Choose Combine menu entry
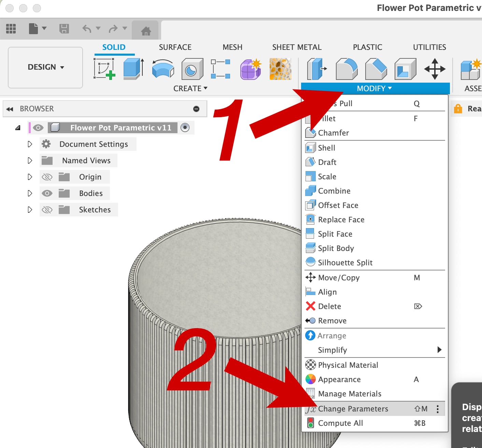 point(374,191)
